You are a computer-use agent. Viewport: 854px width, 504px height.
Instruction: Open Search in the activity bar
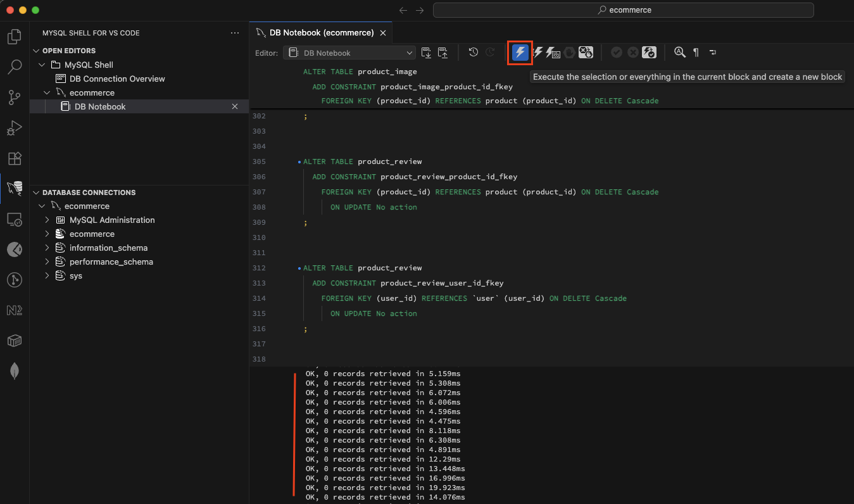coord(14,66)
